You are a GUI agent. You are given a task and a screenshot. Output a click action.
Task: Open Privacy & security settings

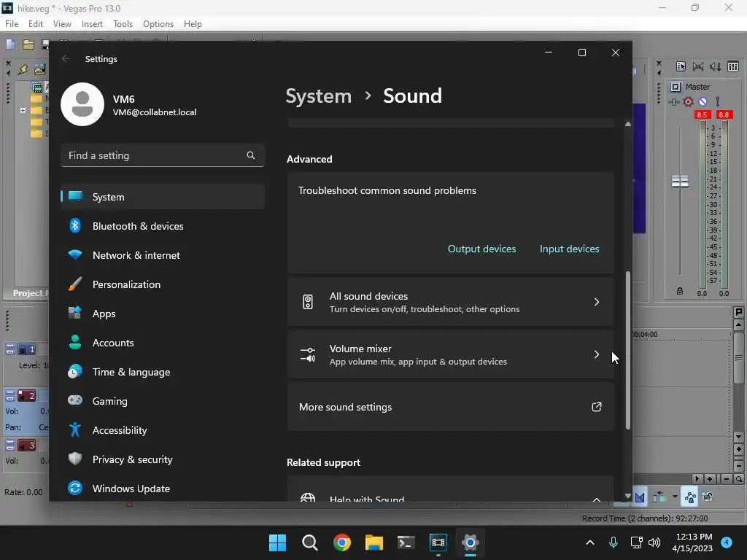click(x=163, y=459)
